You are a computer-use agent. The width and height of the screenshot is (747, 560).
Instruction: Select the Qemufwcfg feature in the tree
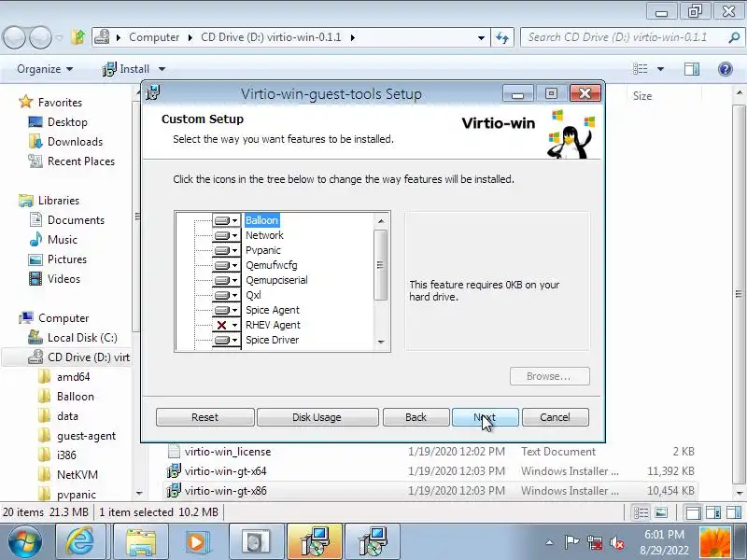(x=271, y=265)
